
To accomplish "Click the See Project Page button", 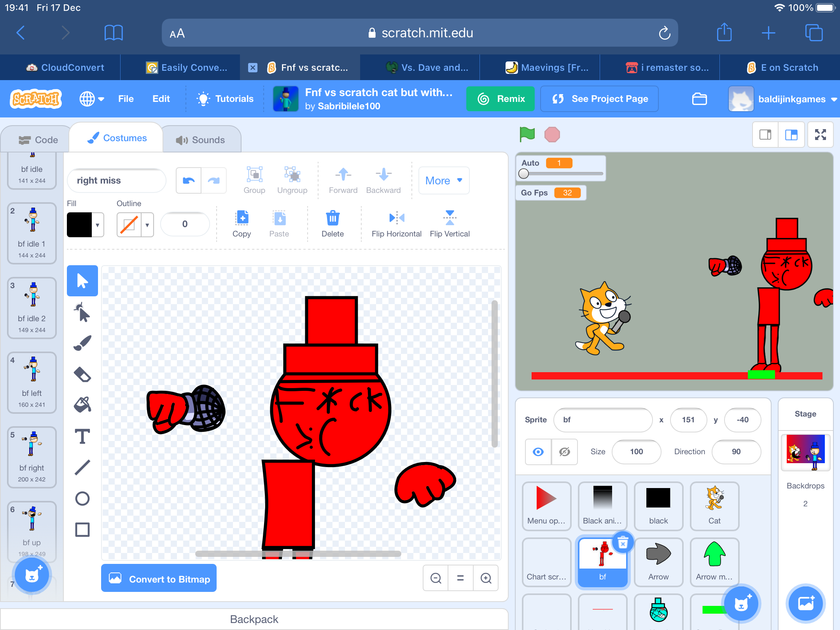I will (x=599, y=99).
